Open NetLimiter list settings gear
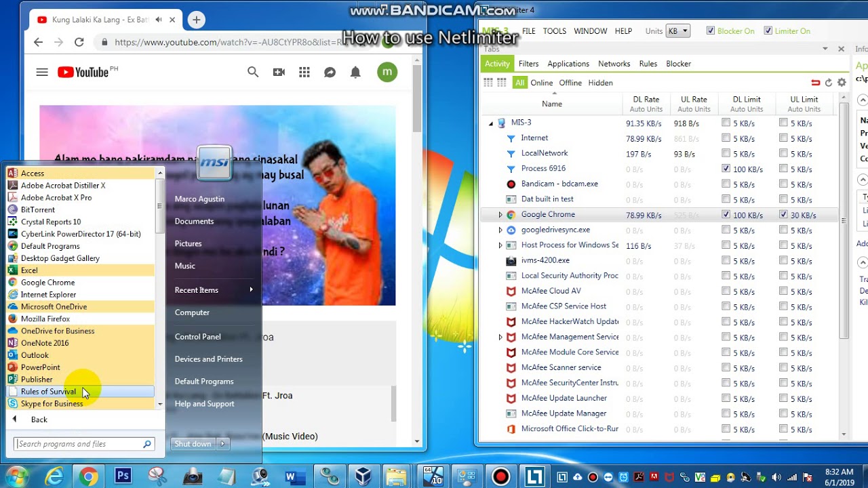Image resolution: width=868 pixels, height=488 pixels. (842, 83)
